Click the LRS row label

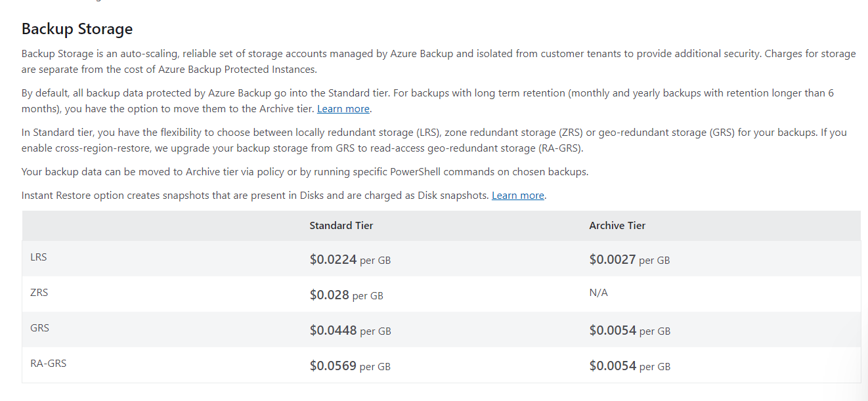pos(39,257)
